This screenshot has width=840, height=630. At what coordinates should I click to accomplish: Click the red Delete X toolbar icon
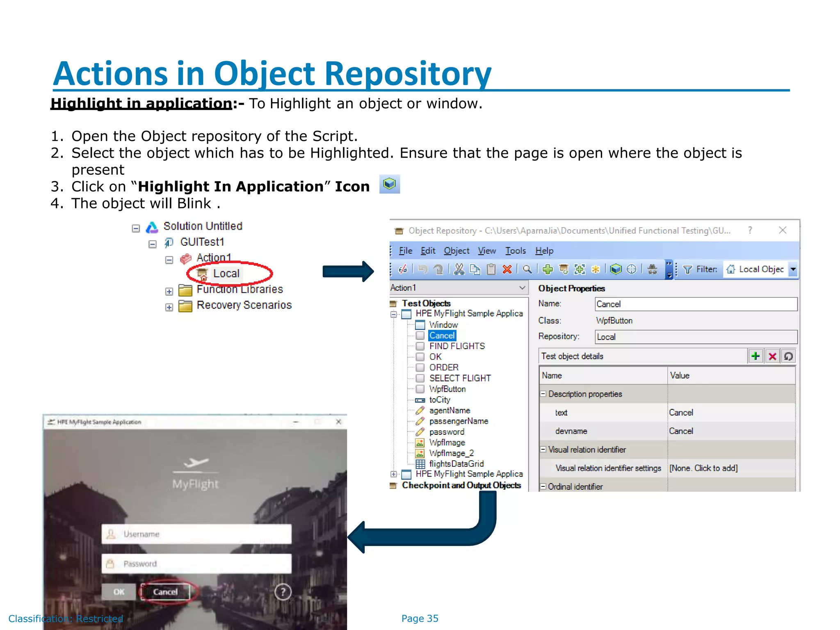pos(507,269)
